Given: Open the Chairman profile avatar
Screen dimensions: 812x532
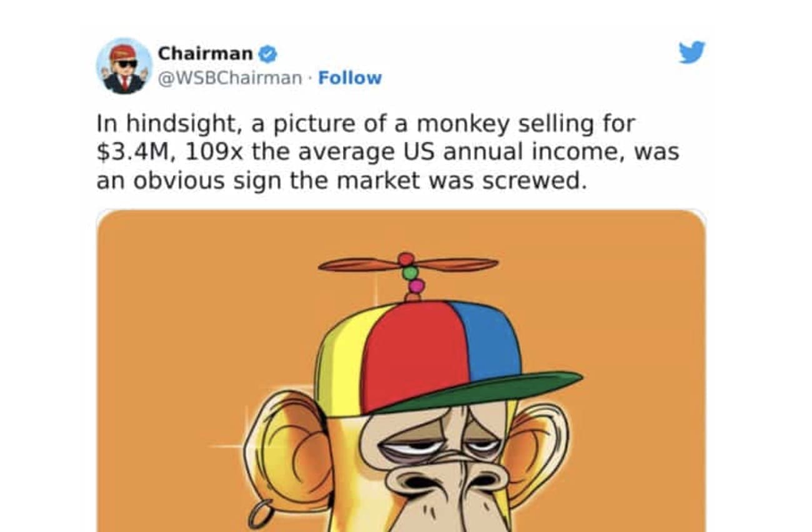Looking at the screenshot, I should coord(123,66).
